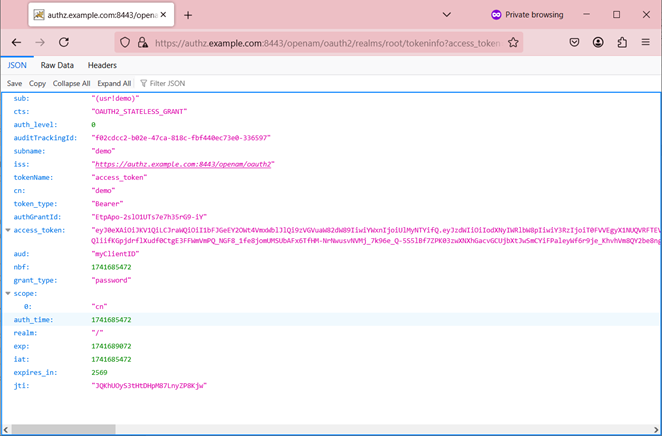662x436 pixels.
Task: Select the auditTrackingId value
Action: (x=181, y=138)
